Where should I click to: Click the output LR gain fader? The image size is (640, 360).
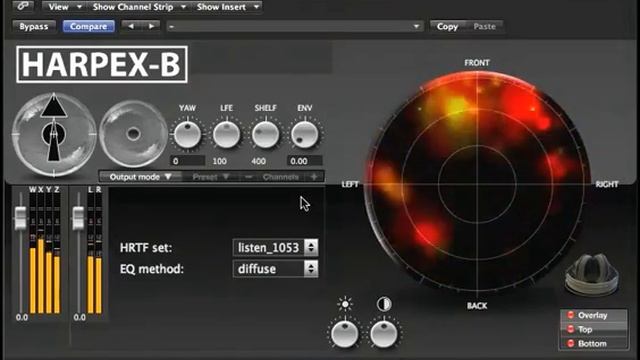(x=78, y=218)
